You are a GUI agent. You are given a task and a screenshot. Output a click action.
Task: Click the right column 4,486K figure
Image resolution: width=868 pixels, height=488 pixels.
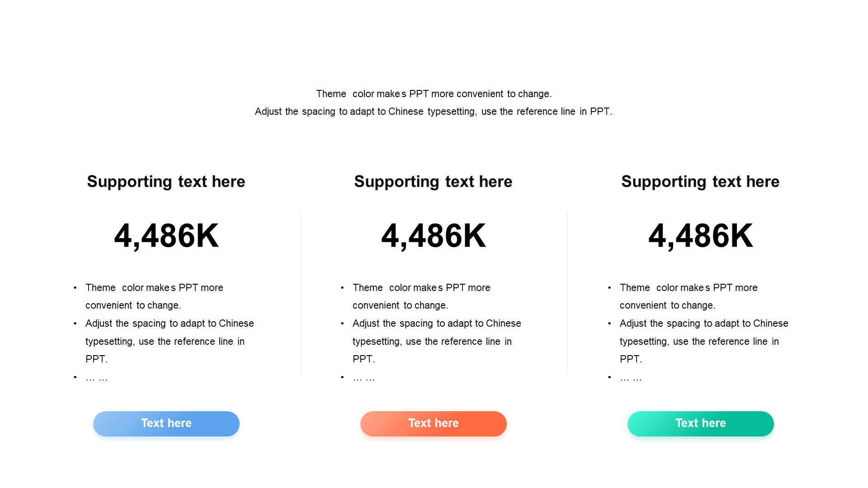tap(701, 235)
